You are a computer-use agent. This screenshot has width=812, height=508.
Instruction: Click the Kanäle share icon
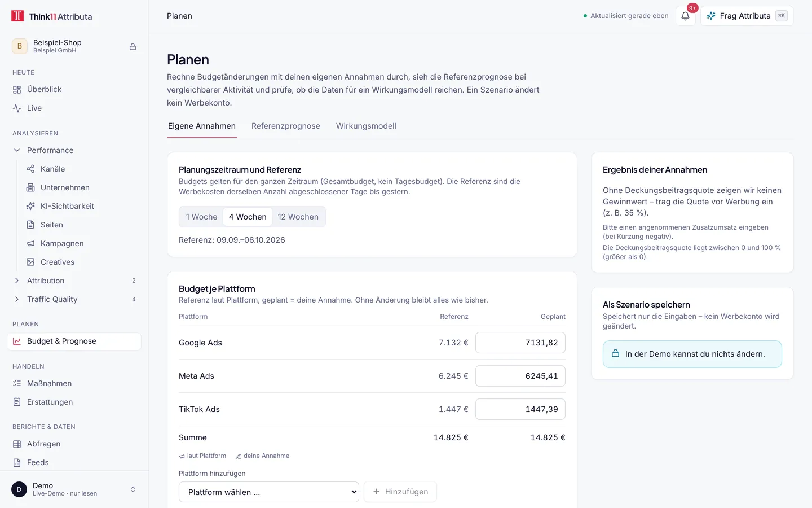tap(30, 169)
